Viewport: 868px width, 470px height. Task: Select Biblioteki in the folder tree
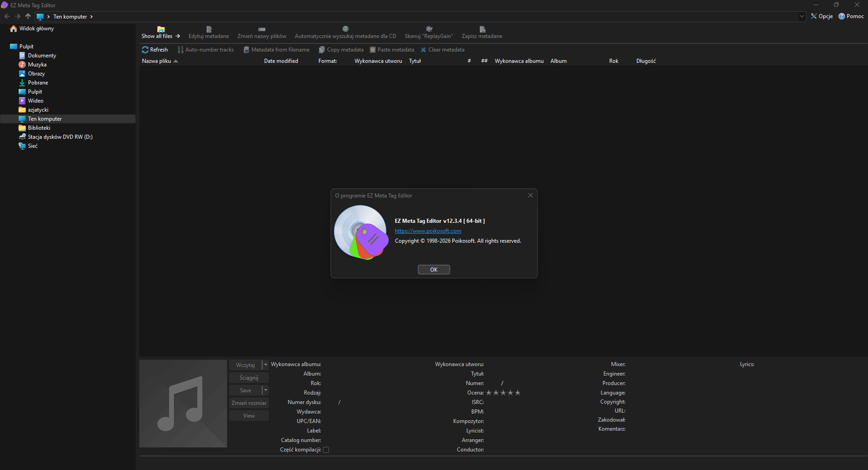click(34, 128)
